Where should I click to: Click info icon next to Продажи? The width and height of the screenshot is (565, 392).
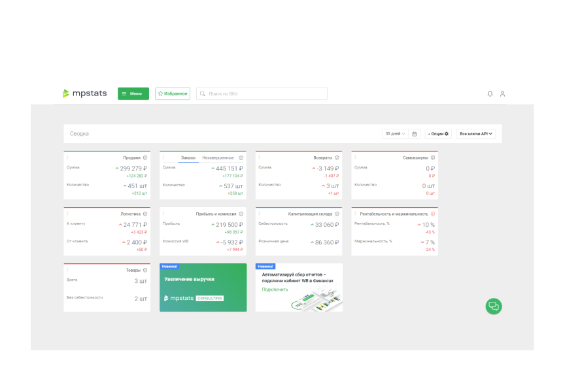[145, 157]
